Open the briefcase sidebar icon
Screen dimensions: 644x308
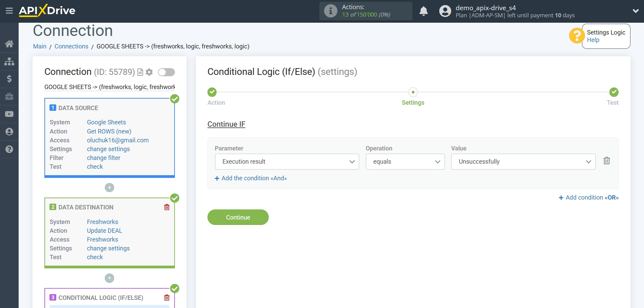pos(9,97)
